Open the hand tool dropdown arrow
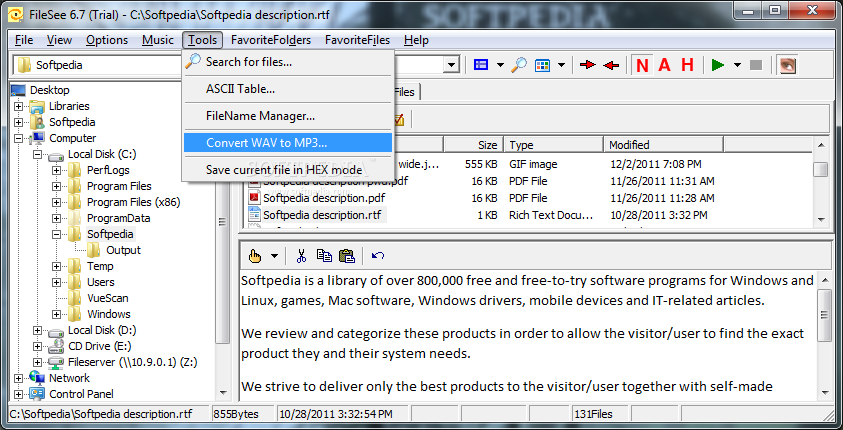843x430 pixels. coord(274,256)
